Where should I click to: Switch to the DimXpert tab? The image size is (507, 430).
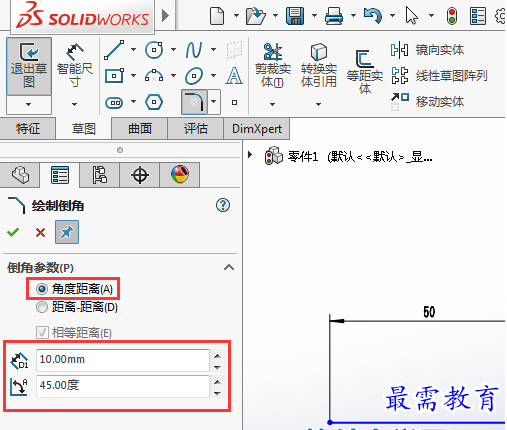(x=257, y=128)
